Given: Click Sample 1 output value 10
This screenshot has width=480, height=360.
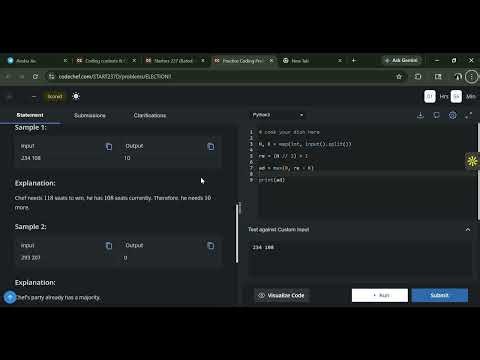Looking at the screenshot, I should [x=127, y=158].
